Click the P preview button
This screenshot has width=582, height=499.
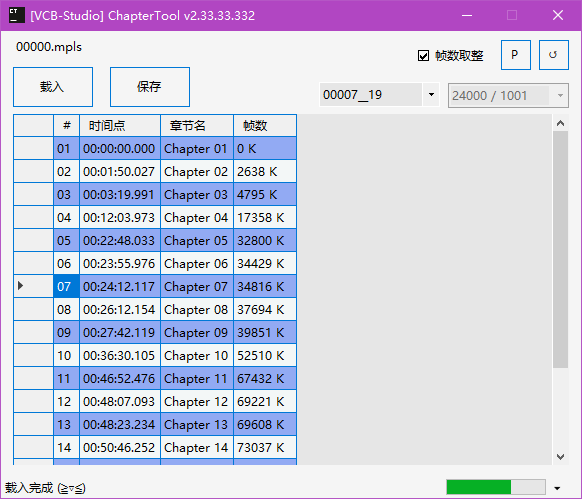tap(516, 55)
